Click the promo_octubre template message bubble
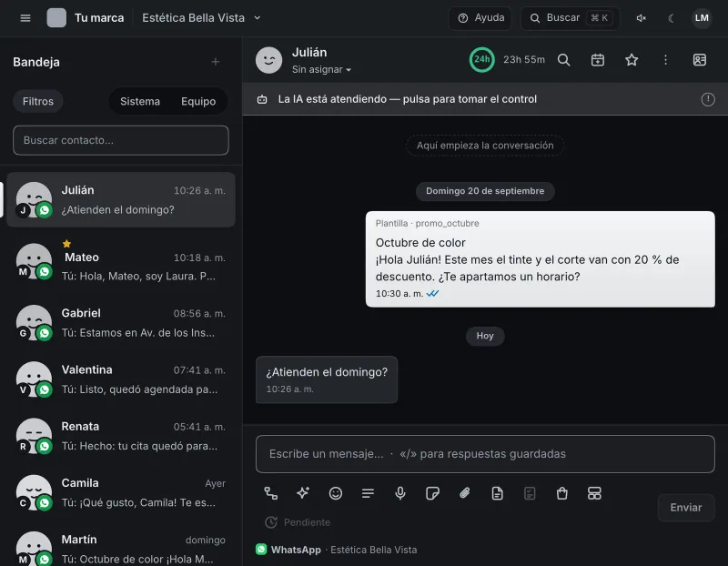728x566 pixels. click(x=540, y=259)
